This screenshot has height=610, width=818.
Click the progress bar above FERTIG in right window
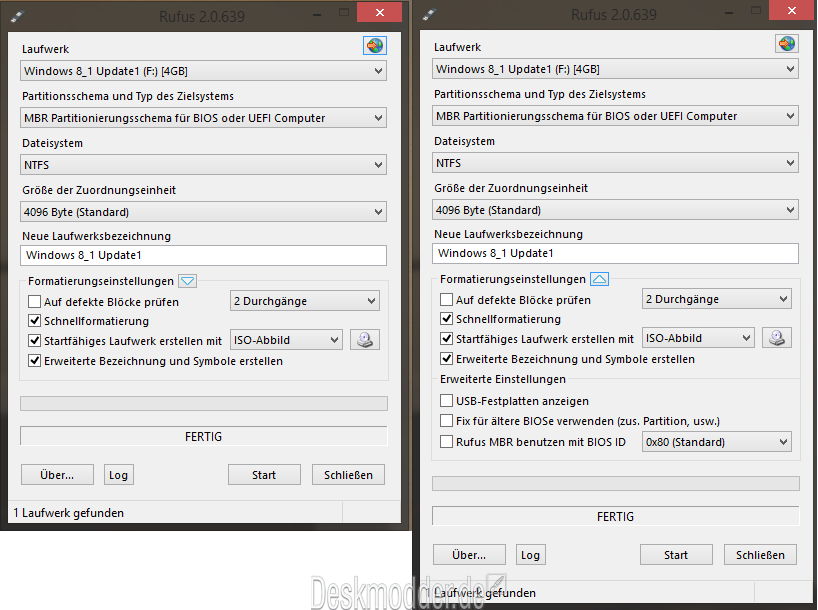[x=616, y=483]
